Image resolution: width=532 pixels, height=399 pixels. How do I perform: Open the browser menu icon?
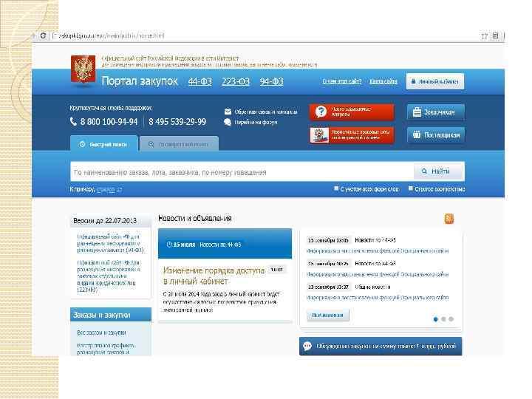coord(495,35)
